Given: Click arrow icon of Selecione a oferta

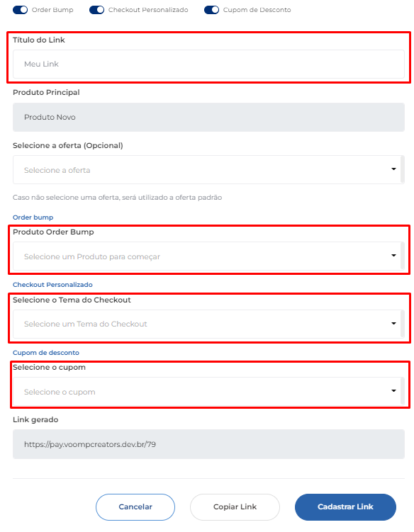Looking at the screenshot, I should [x=393, y=169].
